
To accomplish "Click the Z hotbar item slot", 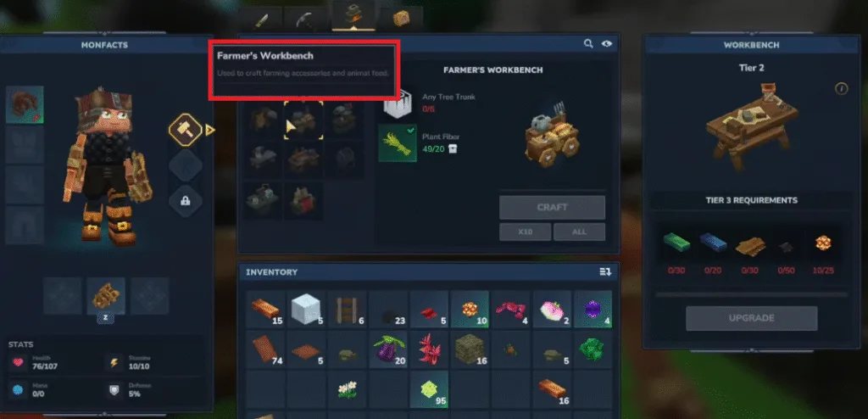I will coord(106,296).
